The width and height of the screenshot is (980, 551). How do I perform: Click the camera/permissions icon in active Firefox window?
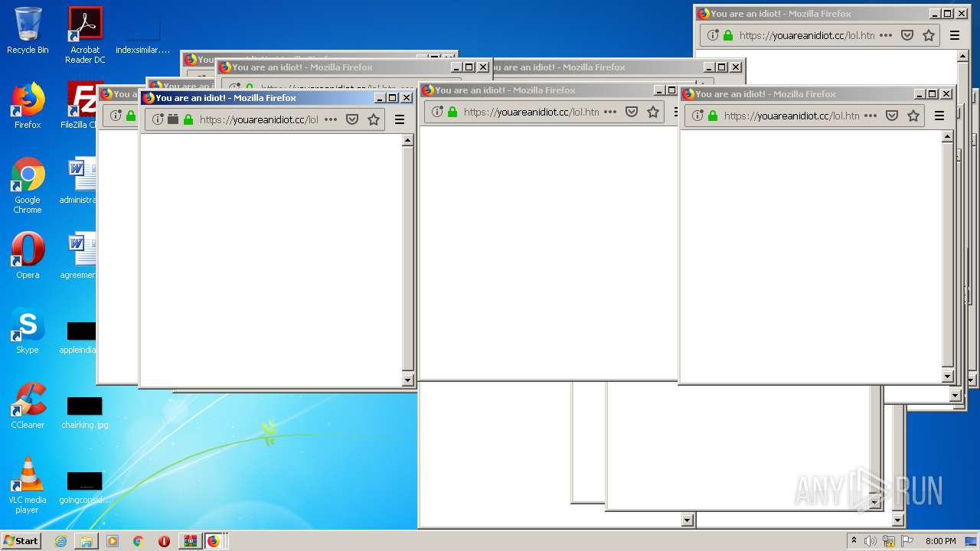(173, 119)
